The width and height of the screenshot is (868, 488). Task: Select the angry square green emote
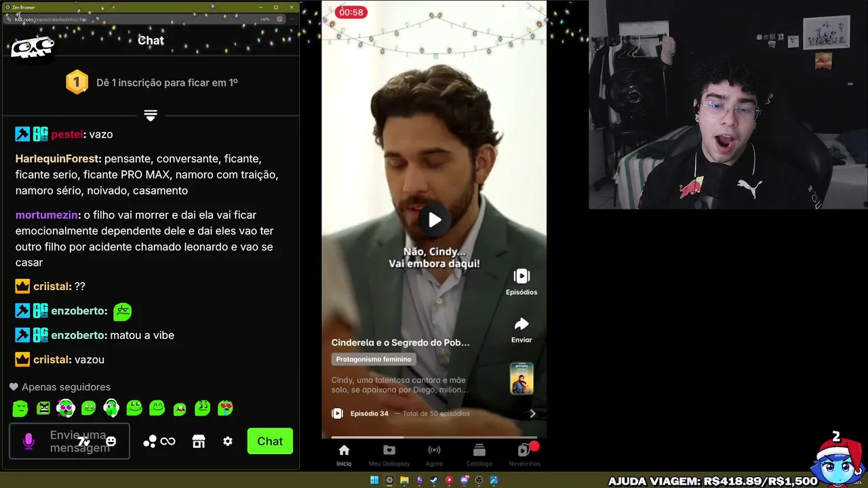[43, 408]
